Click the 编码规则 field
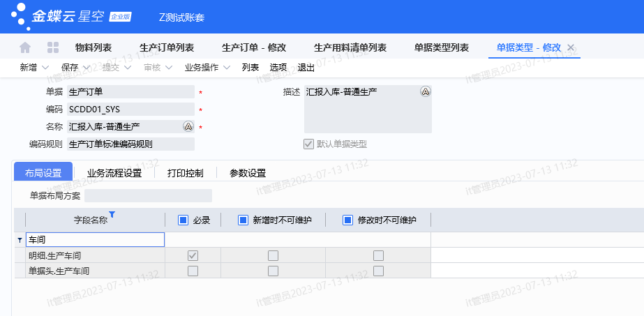 click(x=130, y=144)
